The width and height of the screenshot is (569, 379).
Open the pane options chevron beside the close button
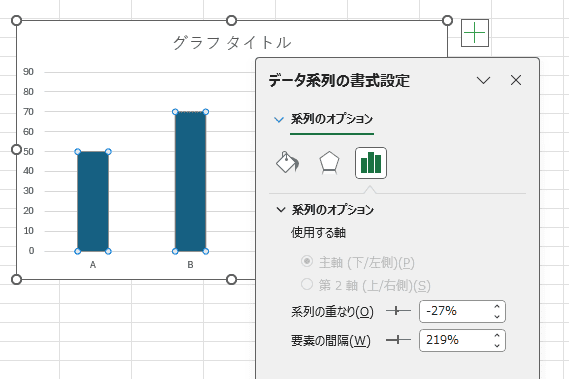(483, 80)
